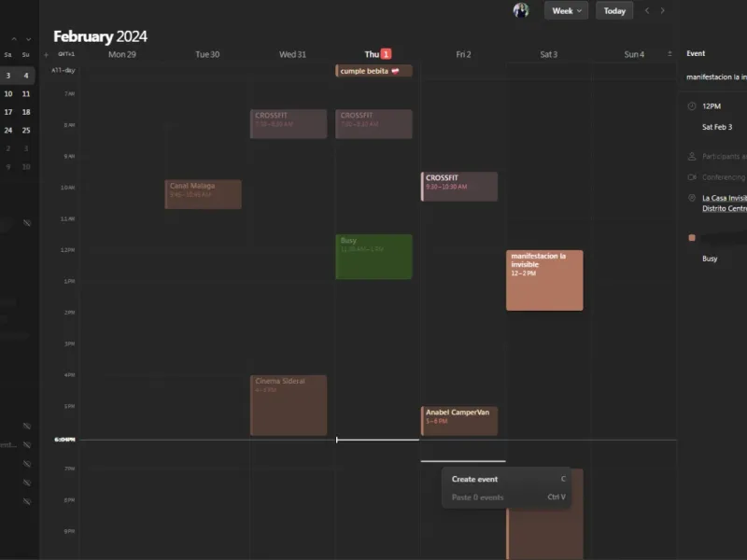Viewport: 747px width, 560px height.
Task: Select manifestacion la invisible event block
Action: coord(544,281)
